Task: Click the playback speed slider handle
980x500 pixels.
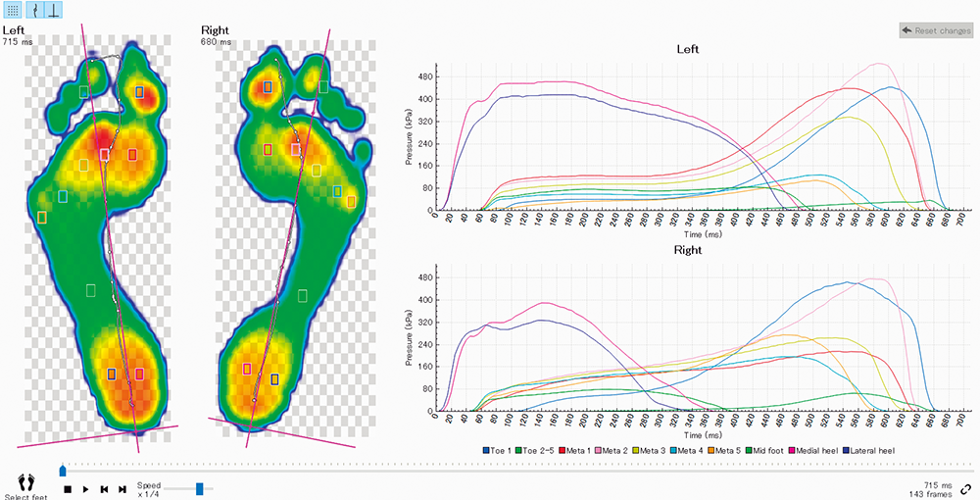Action: click(199, 487)
